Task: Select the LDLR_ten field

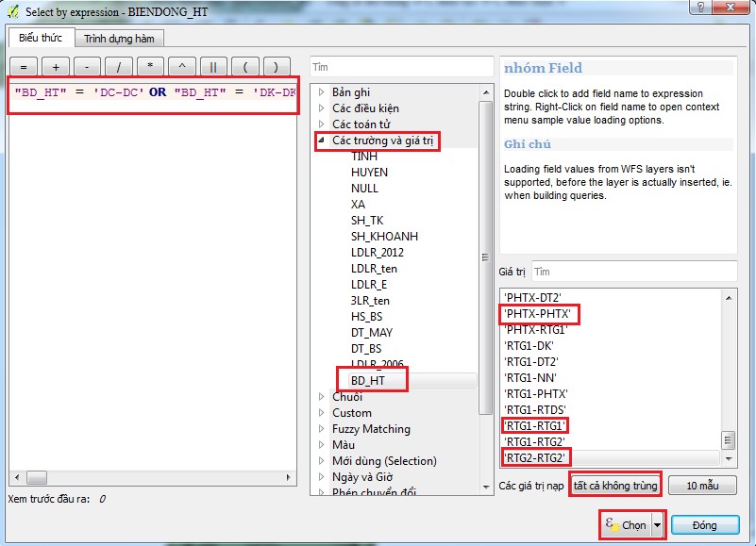Action: tap(374, 269)
